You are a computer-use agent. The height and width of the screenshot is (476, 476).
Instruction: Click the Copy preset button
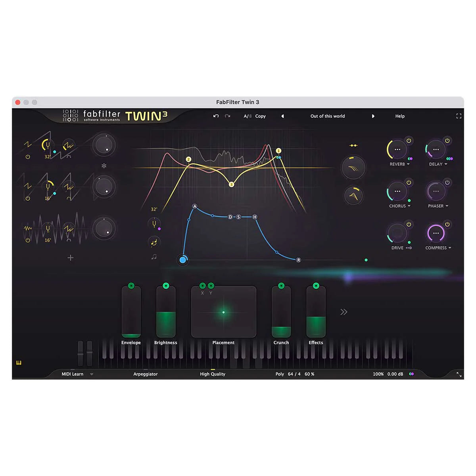click(x=261, y=116)
